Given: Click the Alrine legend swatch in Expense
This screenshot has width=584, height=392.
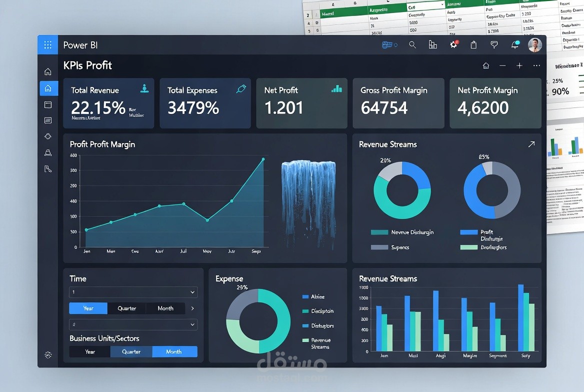Looking at the screenshot, I should [x=305, y=297].
